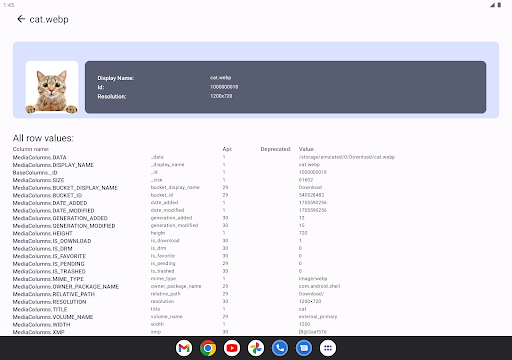
Task: Select the MediaColumns.DATE_ADDED row label
Action: click(x=50, y=203)
